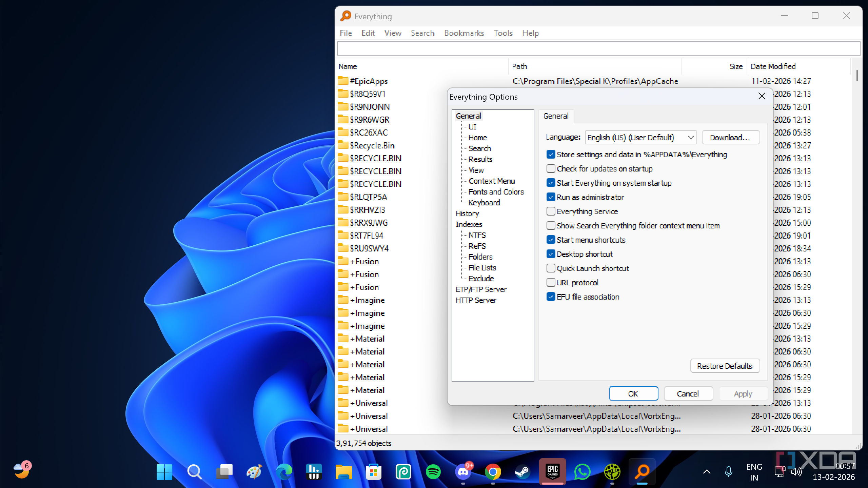Select the General tab in options pane
The image size is (868, 488).
click(x=556, y=116)
